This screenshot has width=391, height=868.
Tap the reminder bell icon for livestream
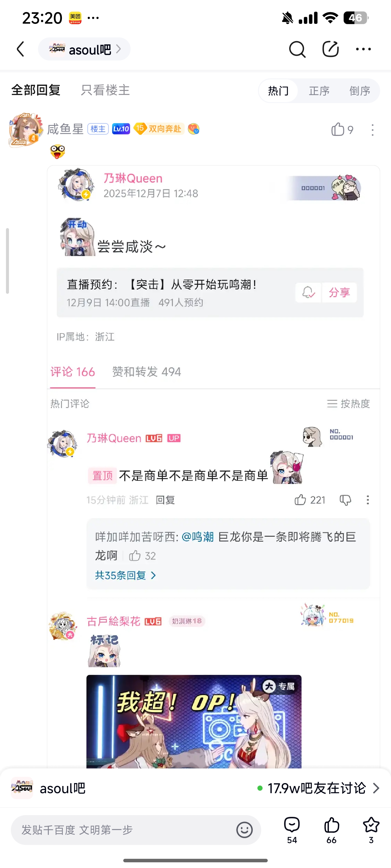click(x=308, y=292)
